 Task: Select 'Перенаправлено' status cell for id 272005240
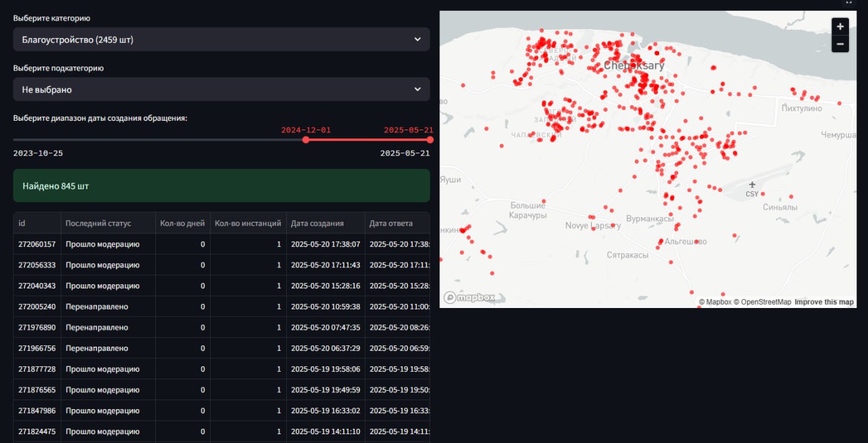pos(97,307)
